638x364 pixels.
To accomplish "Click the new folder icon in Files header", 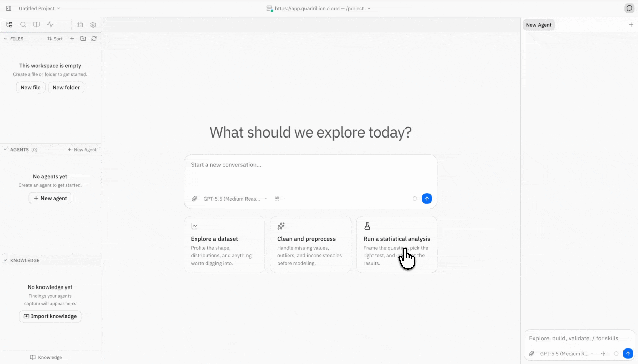I will tap(83, 39).
